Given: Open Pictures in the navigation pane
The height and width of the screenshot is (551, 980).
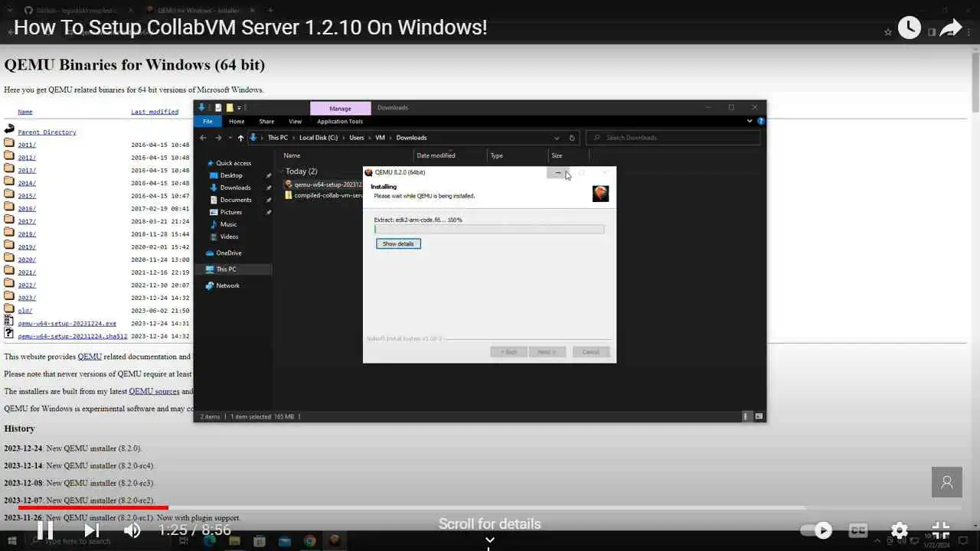Looking at the screenshot, I should click(x=230, y=212).
